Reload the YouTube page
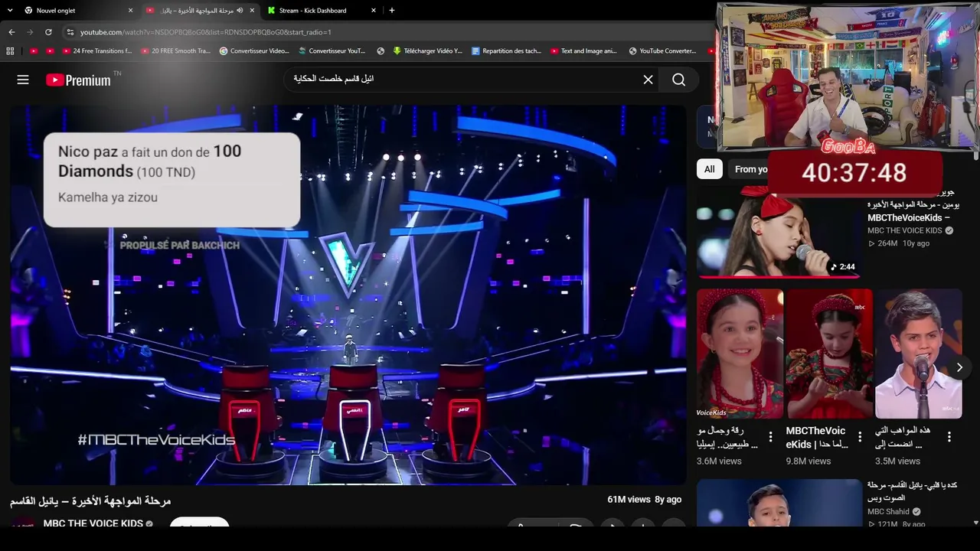Image resolution: width=980 pixels, height=551 pixels. coord(48,32)
